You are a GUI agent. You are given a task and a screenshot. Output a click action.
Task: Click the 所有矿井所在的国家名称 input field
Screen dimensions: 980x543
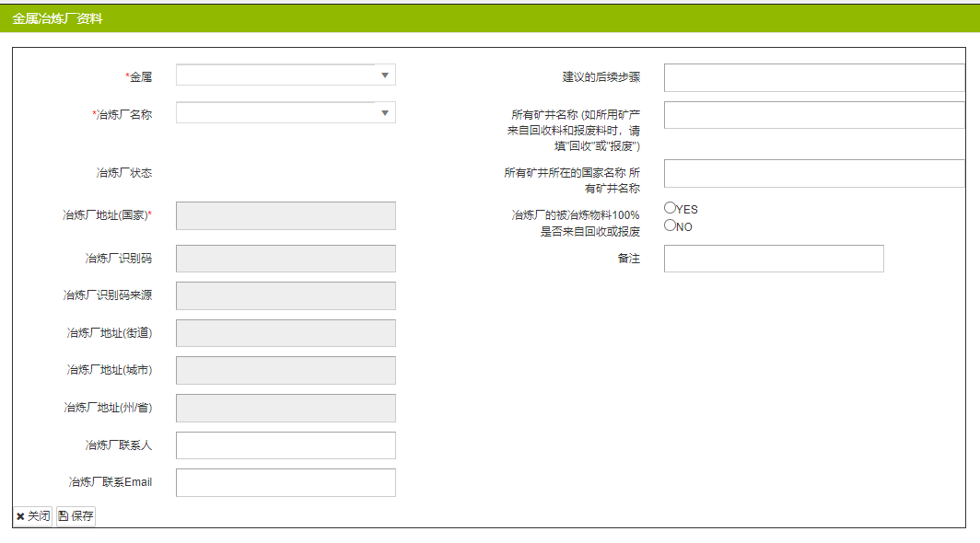[814, 173]
